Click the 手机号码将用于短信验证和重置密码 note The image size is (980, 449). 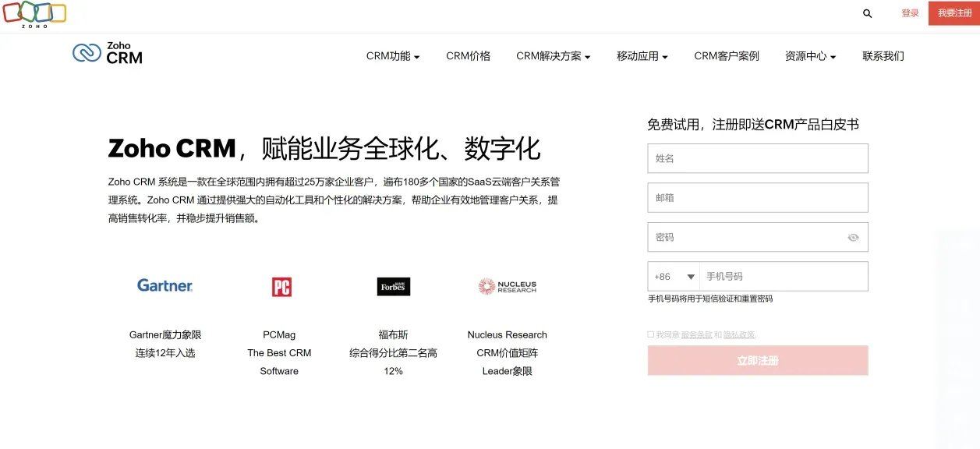tap(710, 299)
